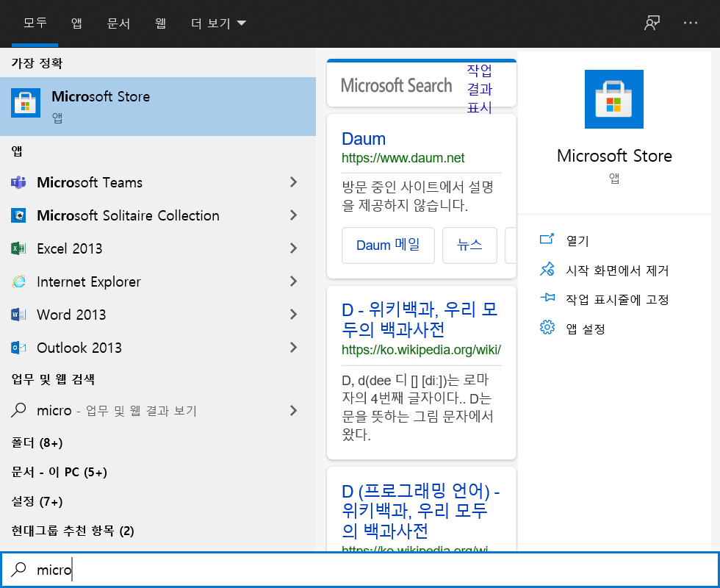Image resolution: width=720 pixels, height=588 pixels.
Task: Open the Daum title link
Action: (x=364, y=139)
